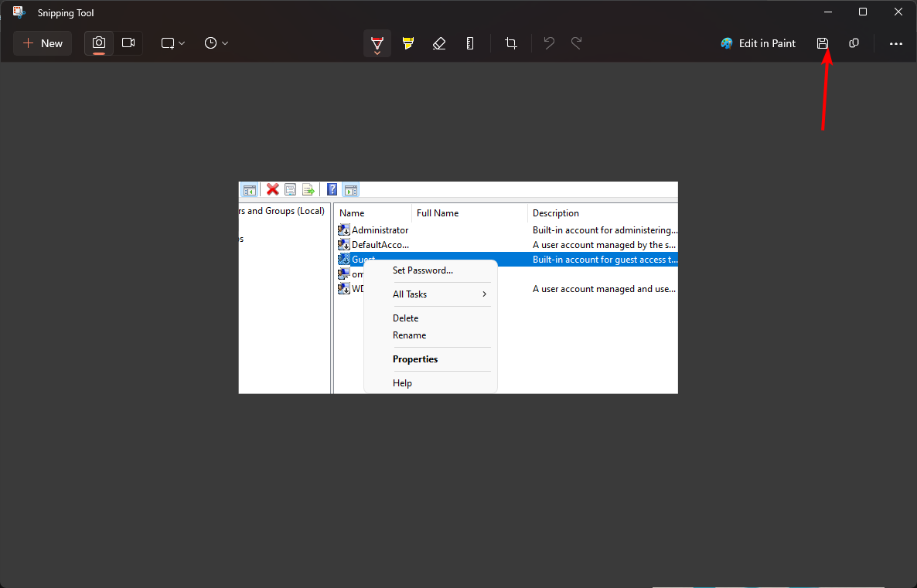Image resolution: width=917 pixels, height=588 pixels.
Task: Select the eraser tool
Action: click(439, 43)
